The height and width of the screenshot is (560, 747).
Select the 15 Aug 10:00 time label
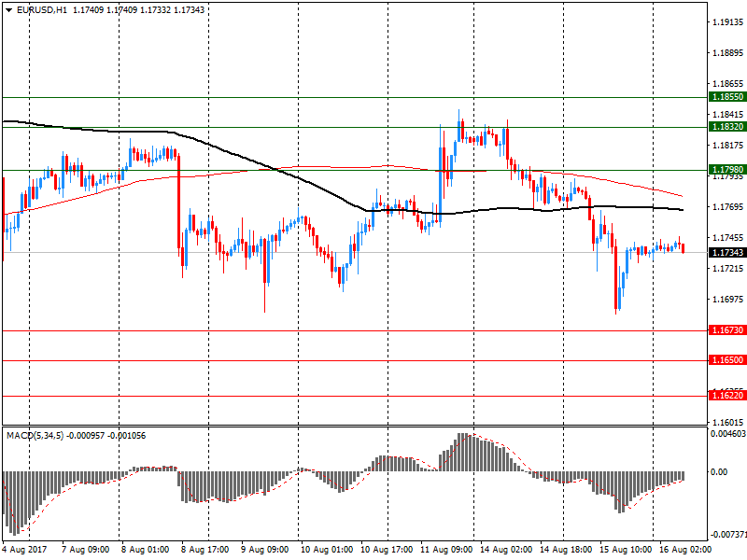pyautogui.click(x=626, y=550)
